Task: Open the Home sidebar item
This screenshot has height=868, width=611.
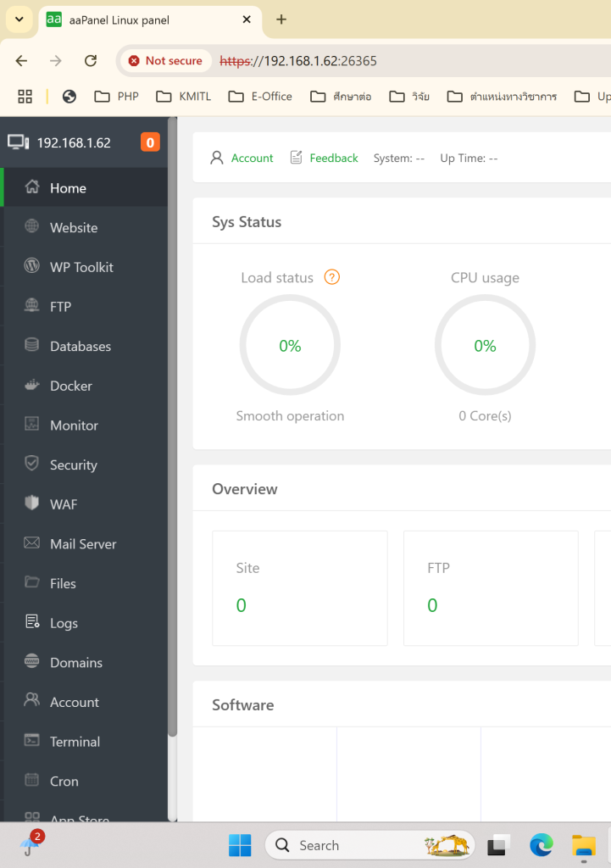Action: click(x=86, y=187)
